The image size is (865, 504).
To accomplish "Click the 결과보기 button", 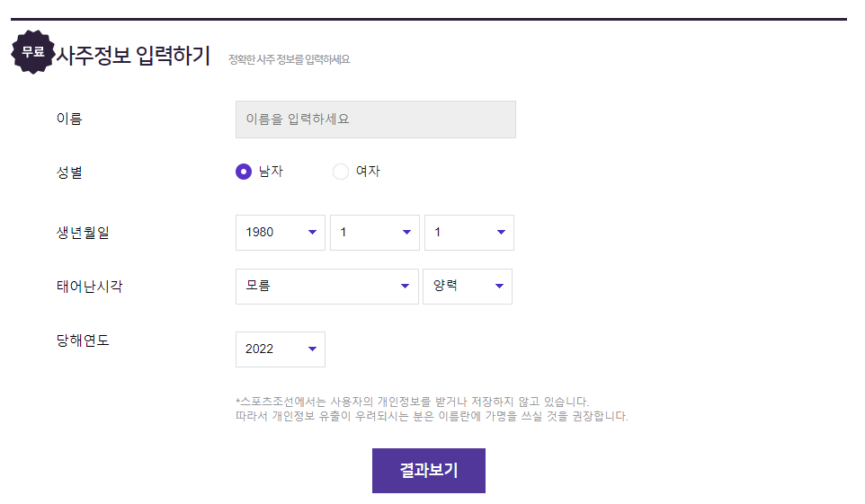I will point(429,471).
